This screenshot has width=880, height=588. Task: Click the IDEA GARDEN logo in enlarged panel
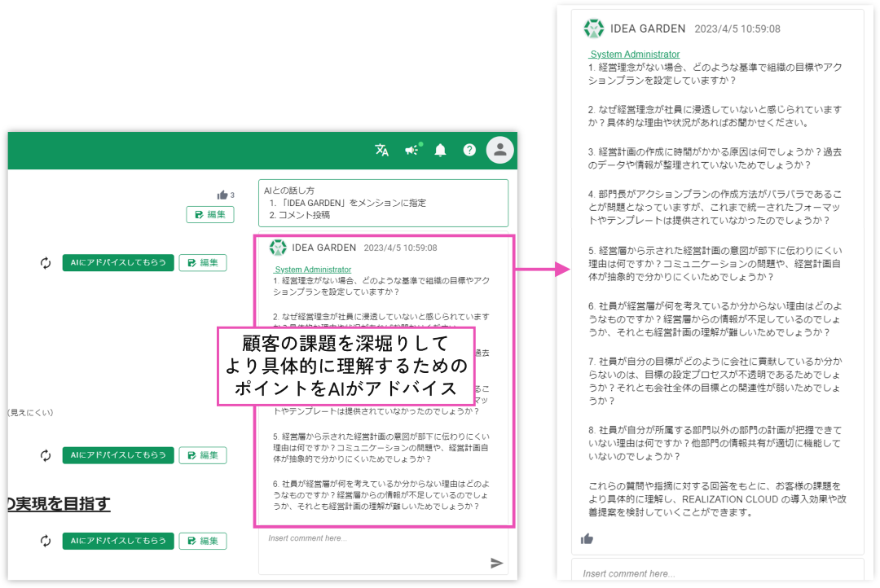click(594, 29)
